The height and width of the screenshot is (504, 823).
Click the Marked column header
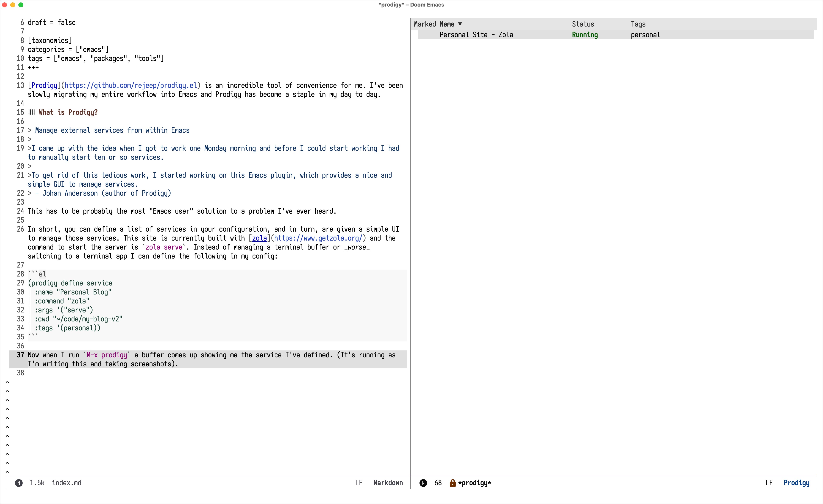tap(425, 24)
